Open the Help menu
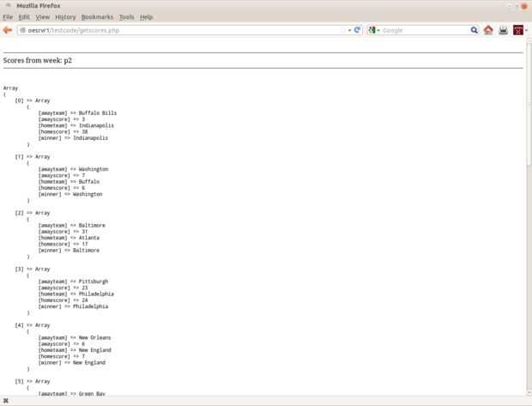Image resolution: width=532 pixels, height=406 pixels. pos(146,17)
